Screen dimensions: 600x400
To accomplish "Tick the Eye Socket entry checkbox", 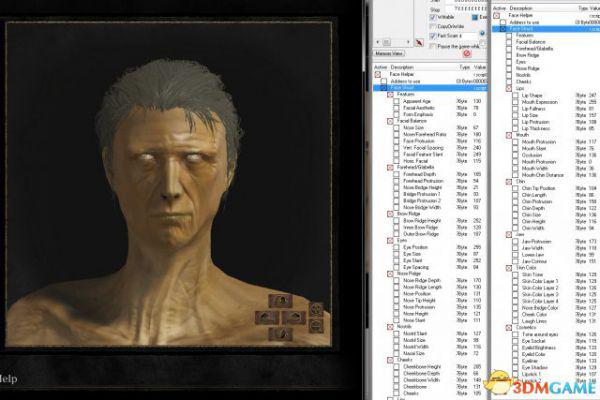I will pyautogui.click(x=515, y=341).
